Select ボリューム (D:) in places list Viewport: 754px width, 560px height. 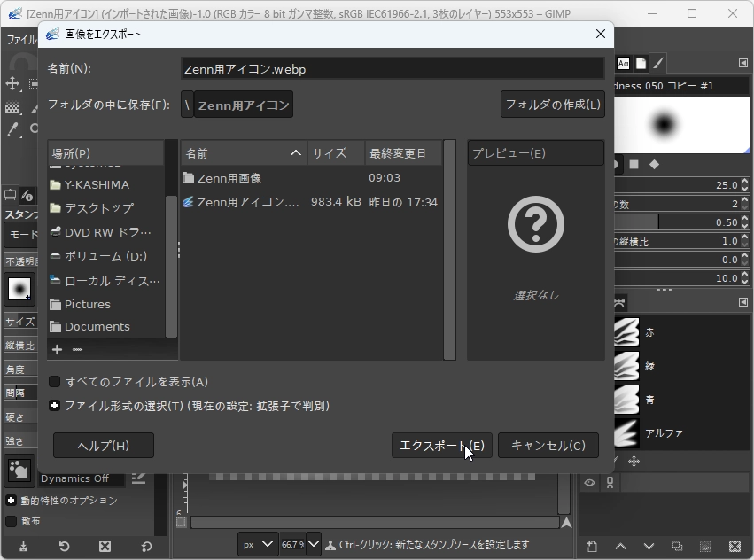pos(105,256)
